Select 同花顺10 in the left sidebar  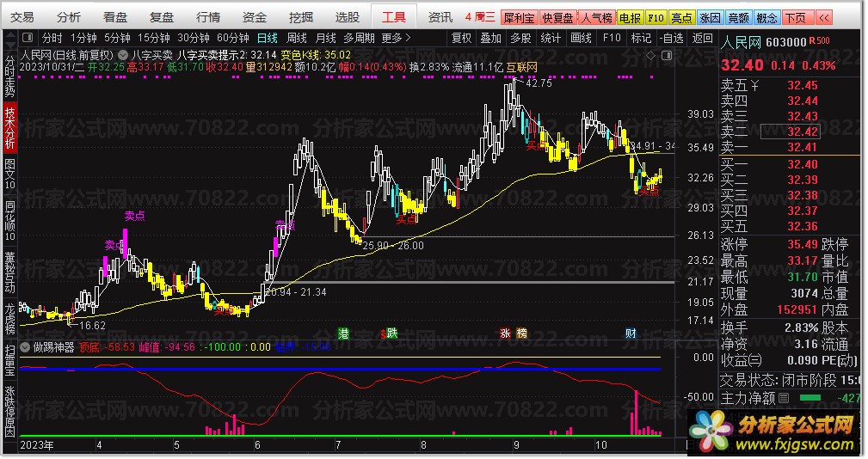point(10,221)
